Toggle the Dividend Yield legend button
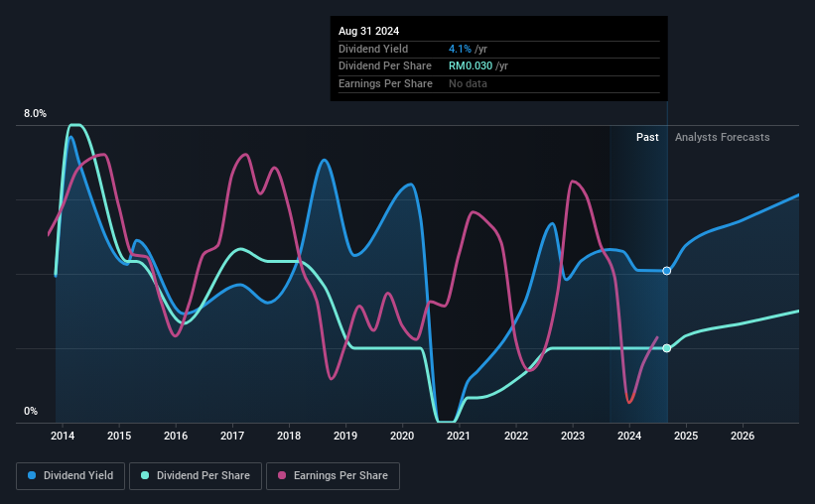This screenshot has width=815, height=504. pos(70,476)
